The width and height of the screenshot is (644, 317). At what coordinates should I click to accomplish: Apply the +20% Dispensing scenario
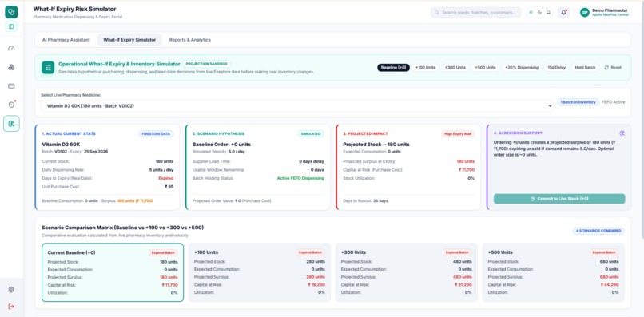tap(522, 67)
